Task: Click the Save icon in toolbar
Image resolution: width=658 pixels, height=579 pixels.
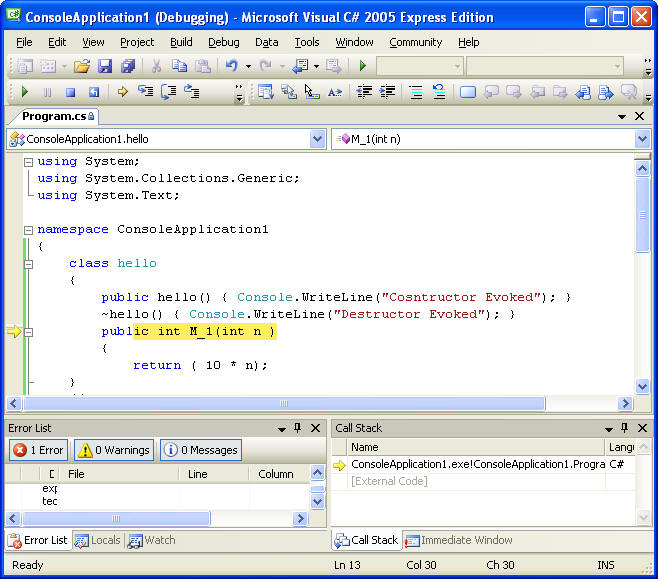Action: click(x=105, y=66)
